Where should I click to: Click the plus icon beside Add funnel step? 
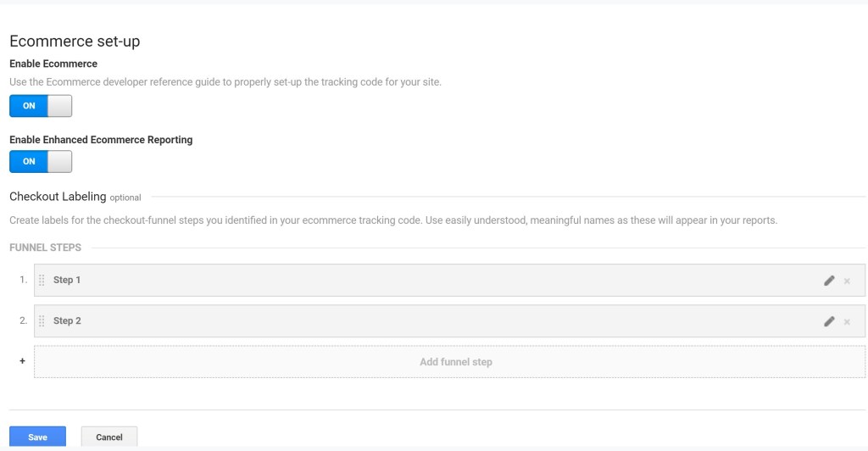(x=22, y=361)
